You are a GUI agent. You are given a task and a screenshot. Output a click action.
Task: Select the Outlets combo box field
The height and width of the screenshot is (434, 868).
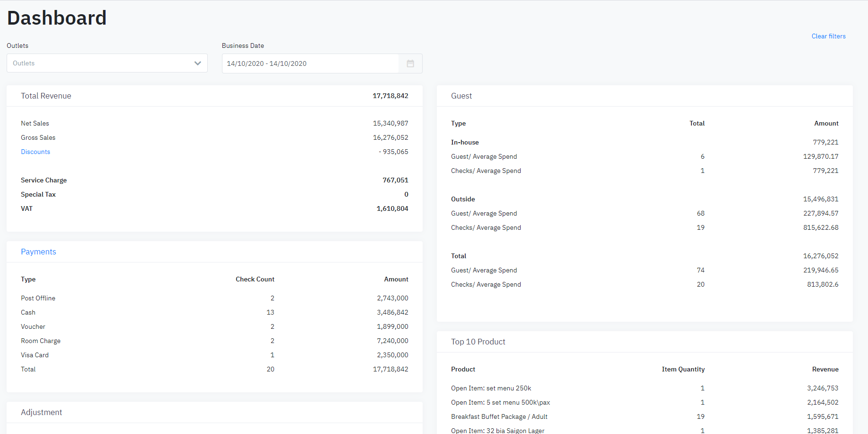pyautogui.click(x=99, y=63)
